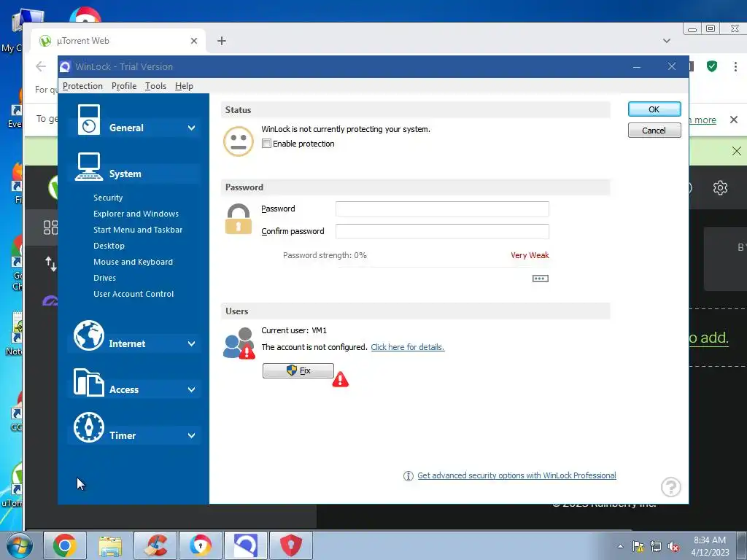This screenshot has width=747, height=560.
Task: Click the Chrome taskbar icon
Action: (65, 545)
